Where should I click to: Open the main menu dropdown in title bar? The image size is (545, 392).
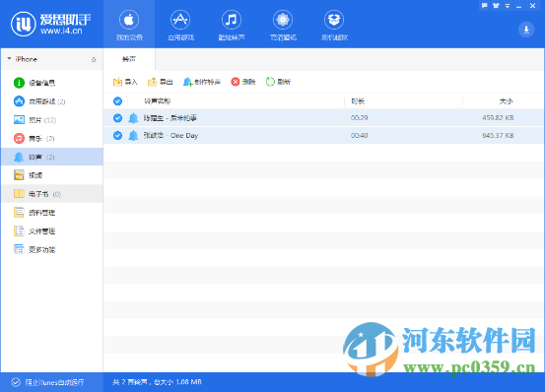pyautogui.click(x=508, y=6)
